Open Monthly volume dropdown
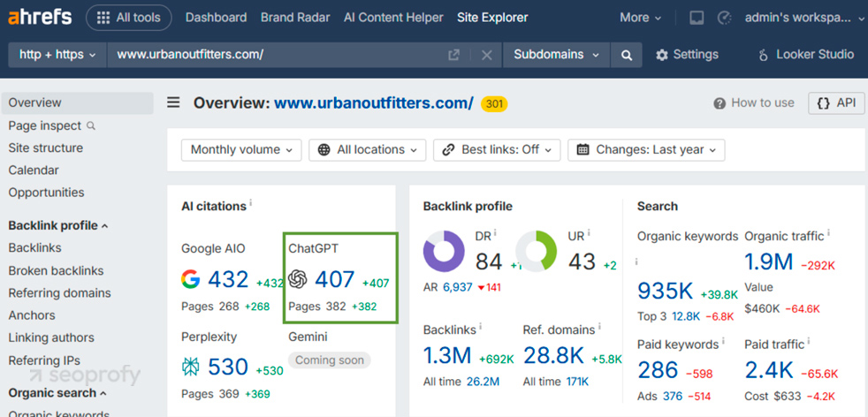 (241, 150)
